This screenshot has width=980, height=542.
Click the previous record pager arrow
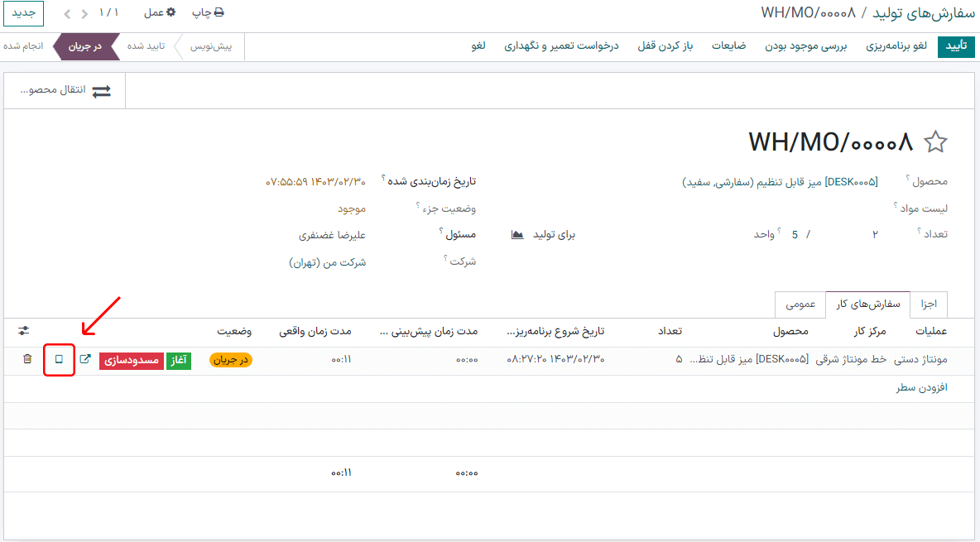pos(84,13)
